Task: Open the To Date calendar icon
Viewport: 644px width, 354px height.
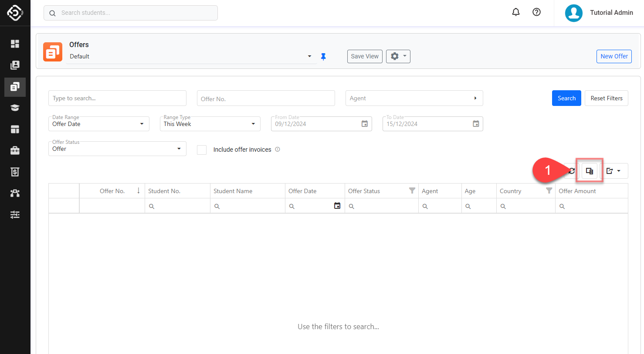Action: [x=476, y=124]
